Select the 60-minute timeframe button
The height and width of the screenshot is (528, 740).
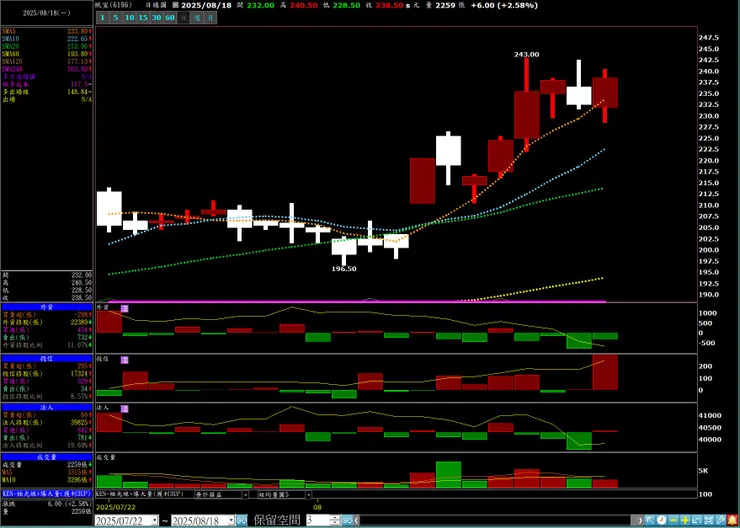(x=170, y=17)
